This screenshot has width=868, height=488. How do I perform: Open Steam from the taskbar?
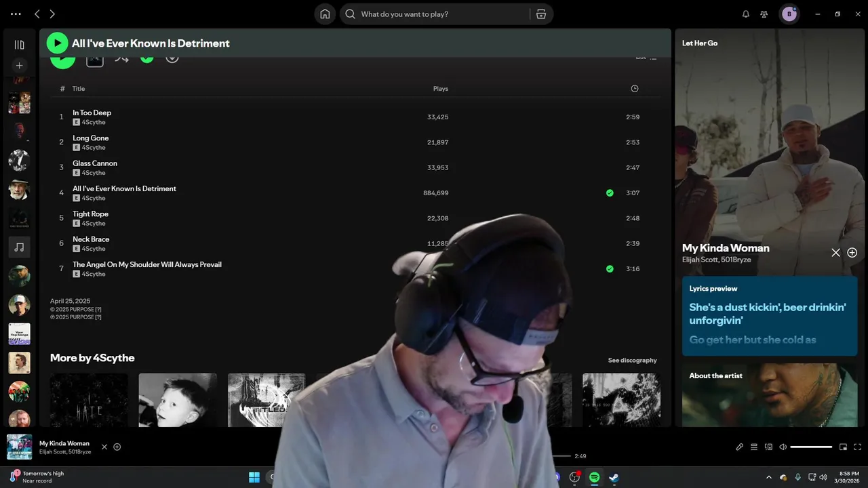click(x=614, y=477)
